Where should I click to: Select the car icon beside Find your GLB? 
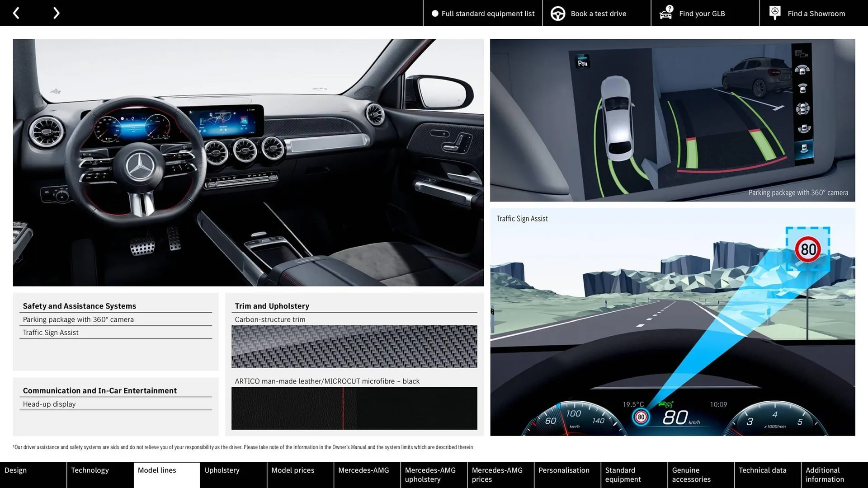pyautogui.click(x=665, y=13)
